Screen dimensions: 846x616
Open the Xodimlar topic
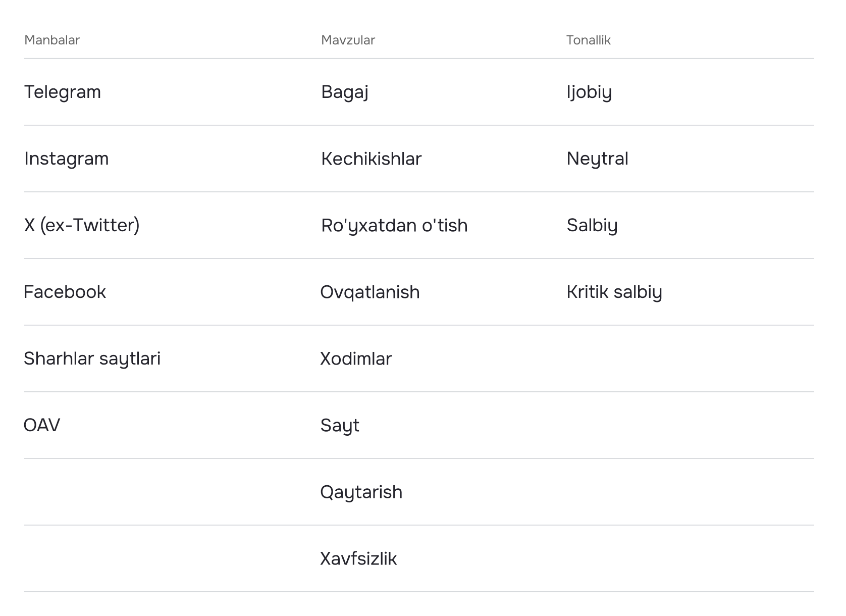click(356, 358)
